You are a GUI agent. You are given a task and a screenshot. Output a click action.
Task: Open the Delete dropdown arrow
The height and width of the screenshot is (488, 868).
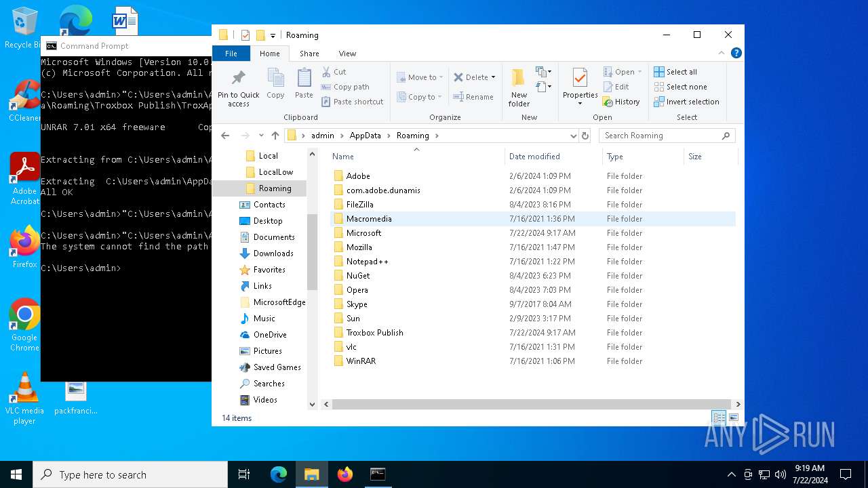tap(493, 77)
